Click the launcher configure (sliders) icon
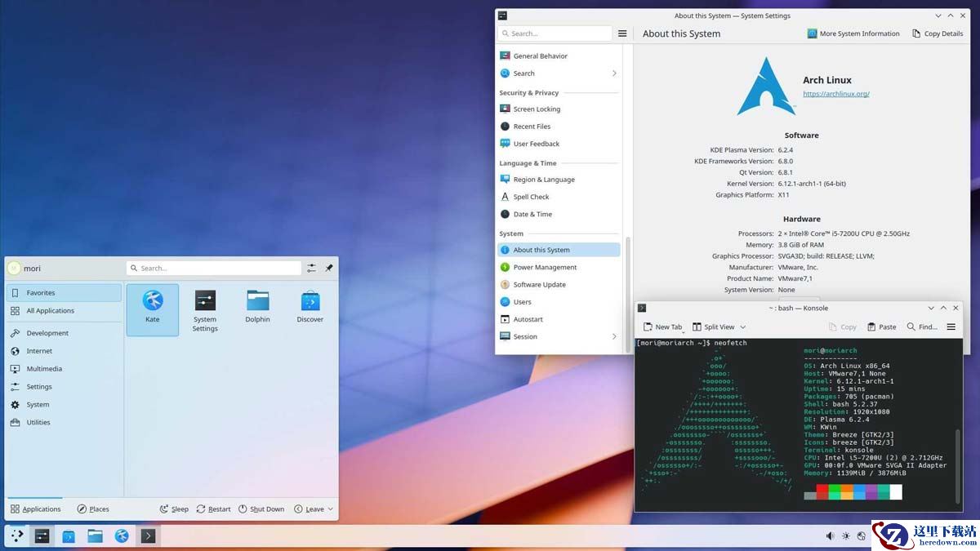Image resolution: width=980 pixels, height=551 pixels. click(312, 268)
